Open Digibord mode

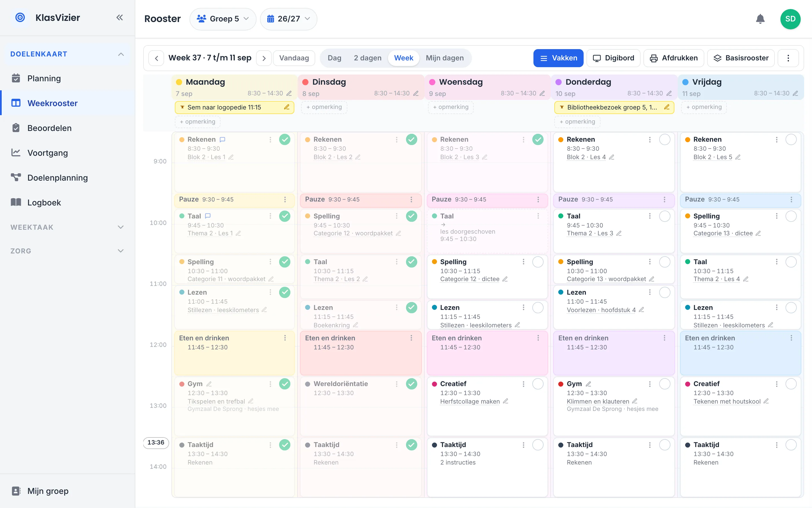tap(613, 58)
